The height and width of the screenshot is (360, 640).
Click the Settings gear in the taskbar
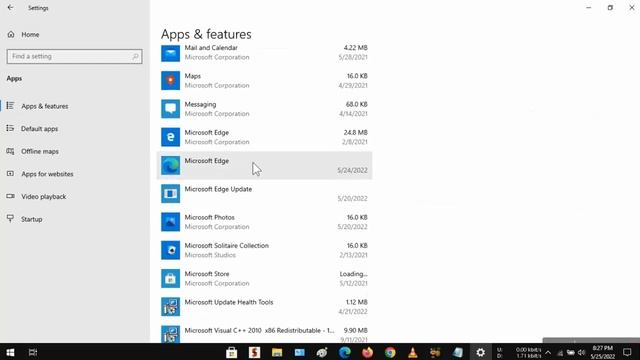click(480, 352)
